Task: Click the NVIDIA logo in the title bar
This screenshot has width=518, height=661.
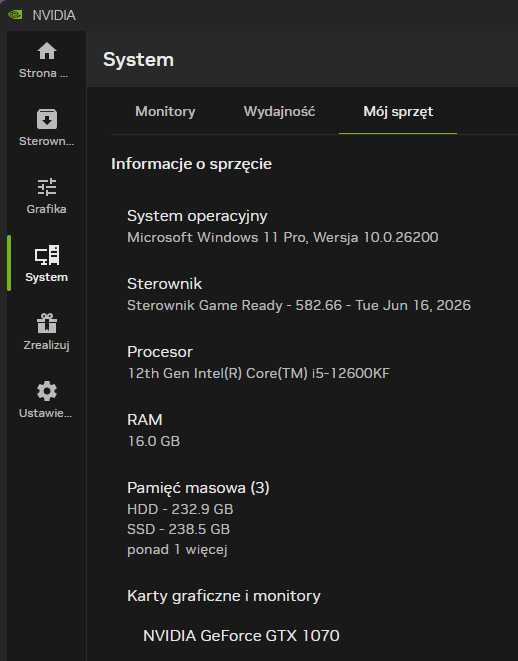Action: pos(16,15)
